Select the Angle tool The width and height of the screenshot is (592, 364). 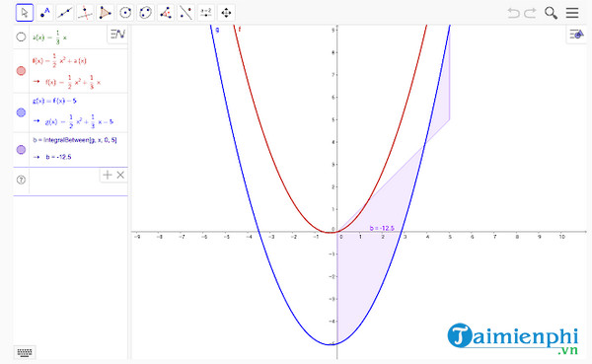pos(166,13)
